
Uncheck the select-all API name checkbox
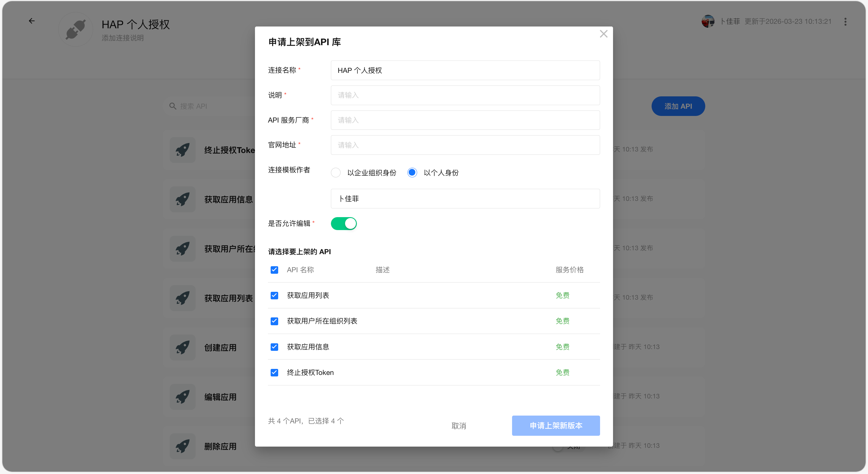coord(274,270)
